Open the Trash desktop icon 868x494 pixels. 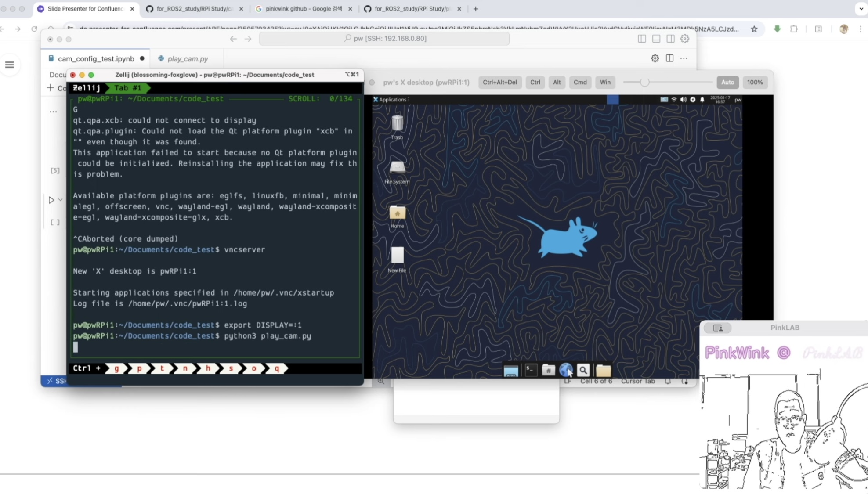pyautogui.click(x=397, y=124)
